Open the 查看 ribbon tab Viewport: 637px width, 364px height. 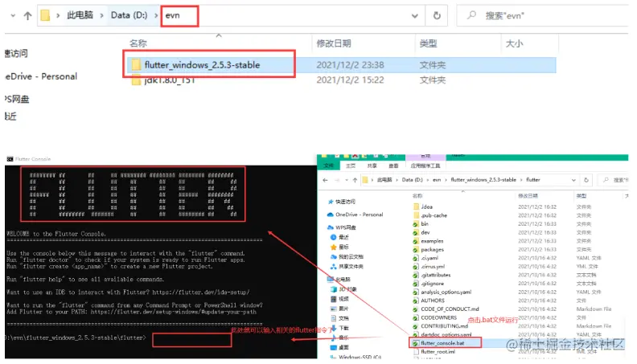(393, 166)
